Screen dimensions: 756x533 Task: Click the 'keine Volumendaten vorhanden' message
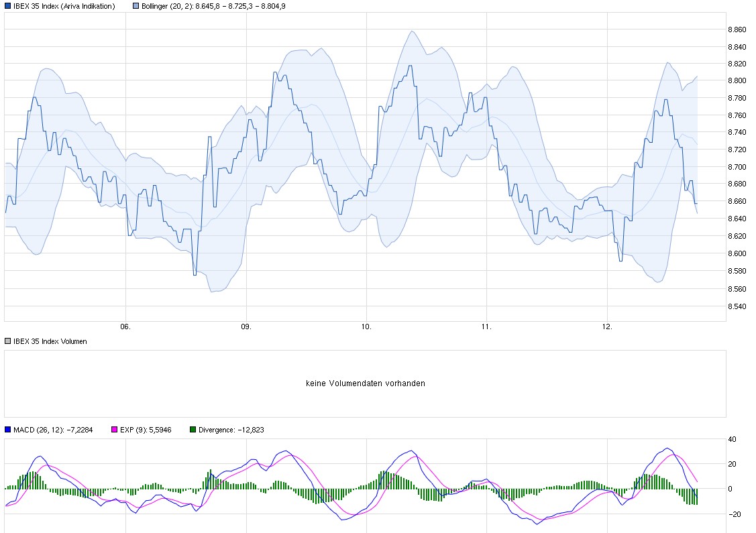click(365, 383)
